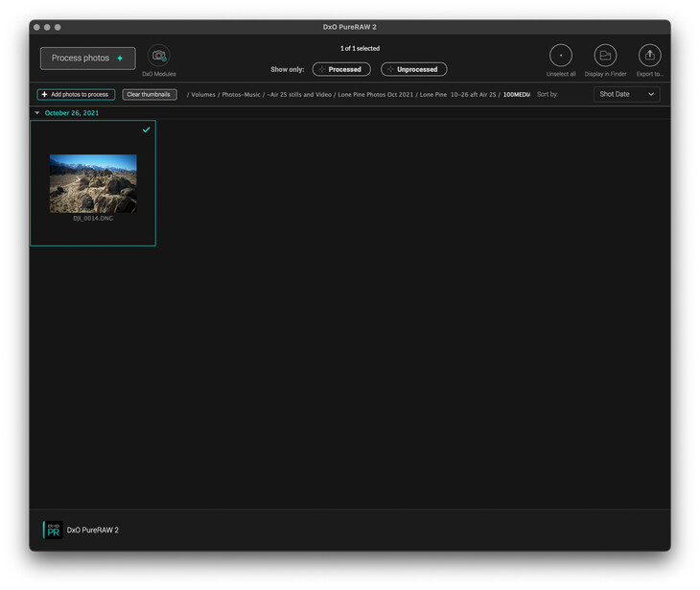The image size is (700, 590).
Task: Click the Export to icon
Action: [649, 56]
